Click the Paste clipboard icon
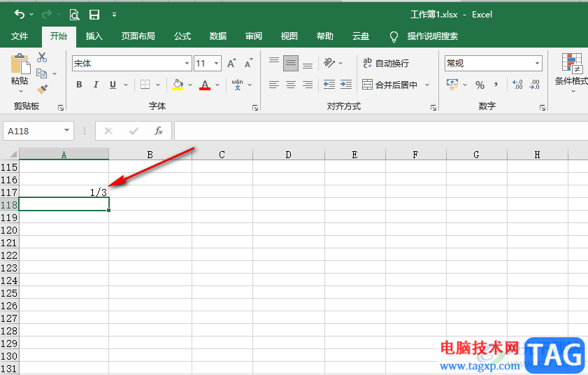The image size is (588, 375). 20,64
